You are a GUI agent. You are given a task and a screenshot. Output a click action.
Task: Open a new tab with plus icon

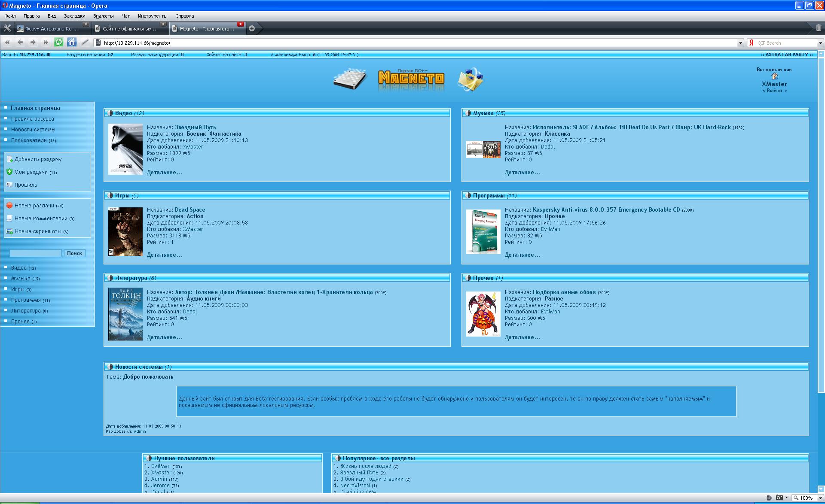(252, 28)
